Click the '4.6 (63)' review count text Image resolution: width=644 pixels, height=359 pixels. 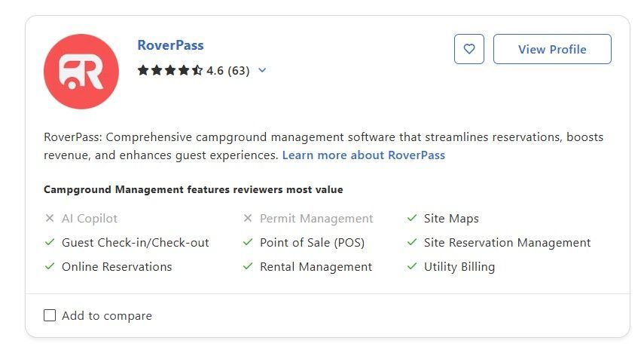click(228, 71)
